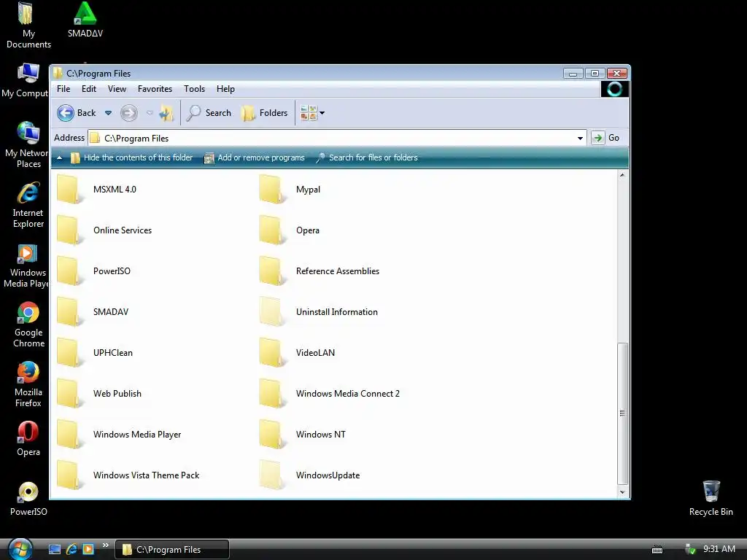Select the Google Chrome desktop shortcut
This screenshot has width=747, height=560.
[x=28, y=324]
